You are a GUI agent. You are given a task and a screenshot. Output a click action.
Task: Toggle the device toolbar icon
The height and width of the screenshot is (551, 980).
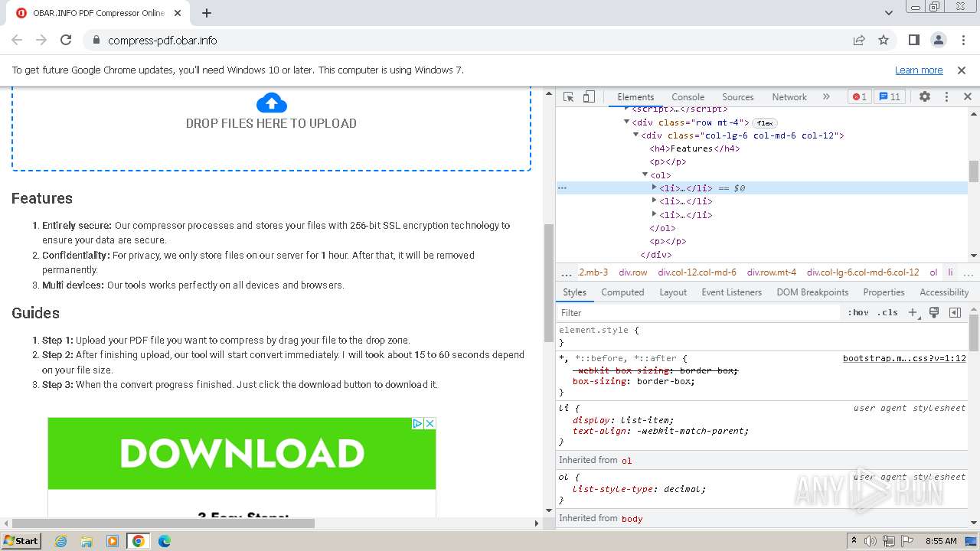pos(589,97)
